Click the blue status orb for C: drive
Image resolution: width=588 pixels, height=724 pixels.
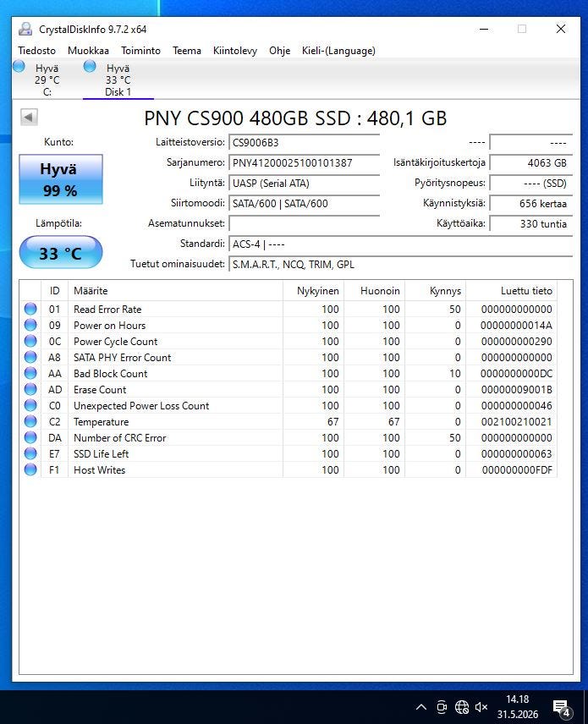click(x=19, y=67)
